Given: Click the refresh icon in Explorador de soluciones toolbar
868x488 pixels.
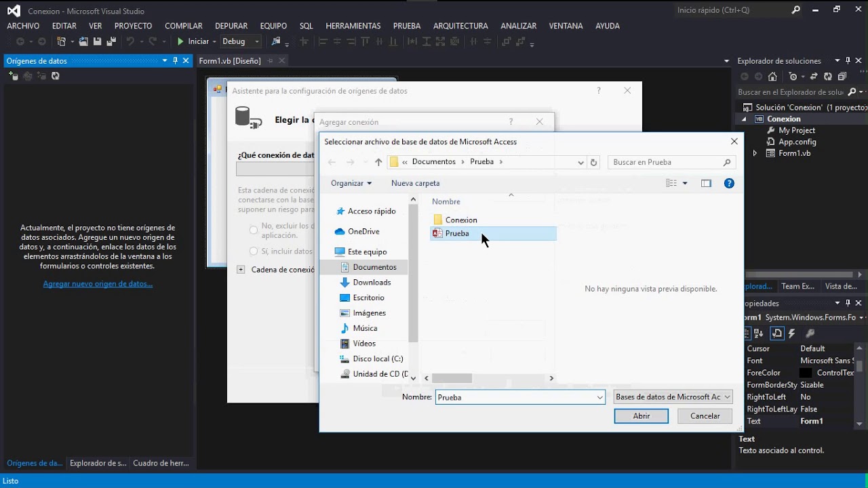Looking at the screenshot, I should [x=828, y=77].
